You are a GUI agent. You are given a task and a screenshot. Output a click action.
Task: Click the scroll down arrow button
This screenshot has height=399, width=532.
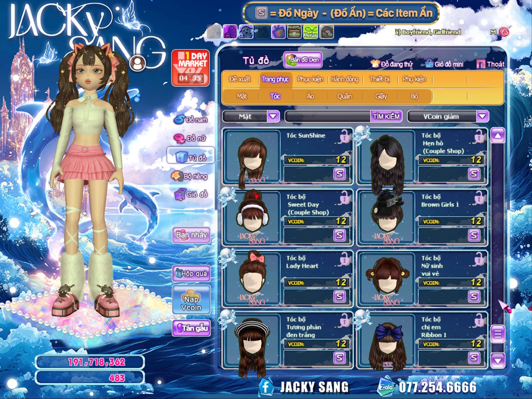click(x=498, y=361)
